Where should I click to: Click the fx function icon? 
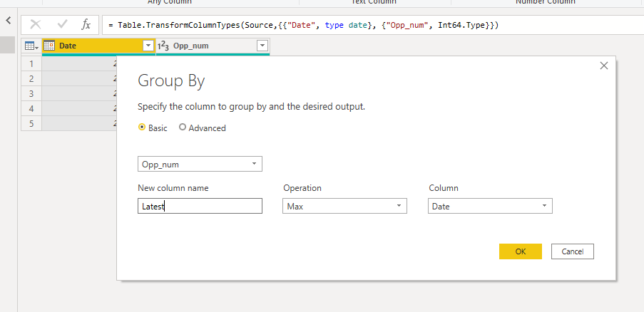pyautogui.click(x=86, y=25)
